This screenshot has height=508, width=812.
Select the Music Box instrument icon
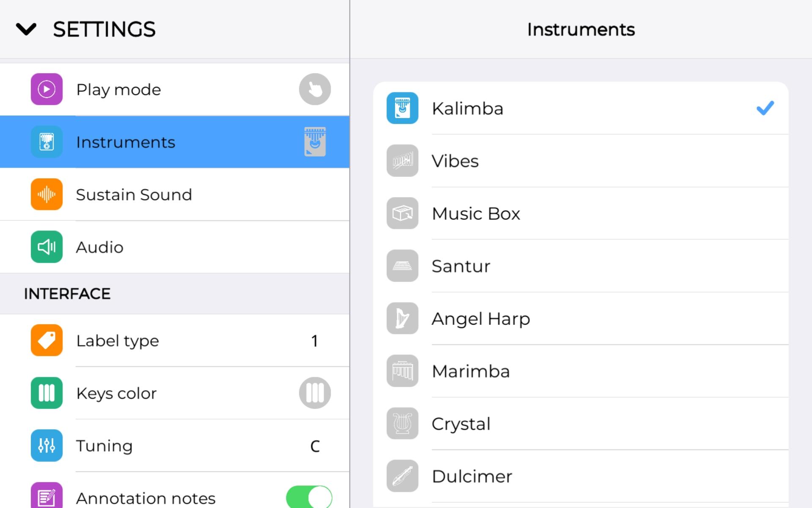point(402,213)
